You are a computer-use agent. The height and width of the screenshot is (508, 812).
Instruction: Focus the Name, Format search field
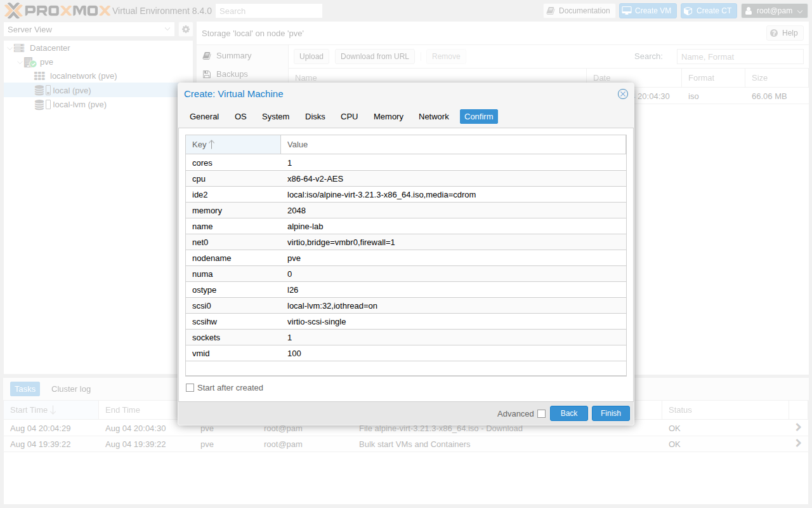pyautogui.click(x=740, y=57)
